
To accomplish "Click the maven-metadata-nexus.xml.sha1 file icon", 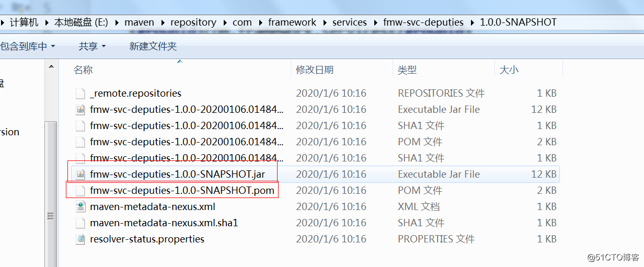I will point(80,223).
